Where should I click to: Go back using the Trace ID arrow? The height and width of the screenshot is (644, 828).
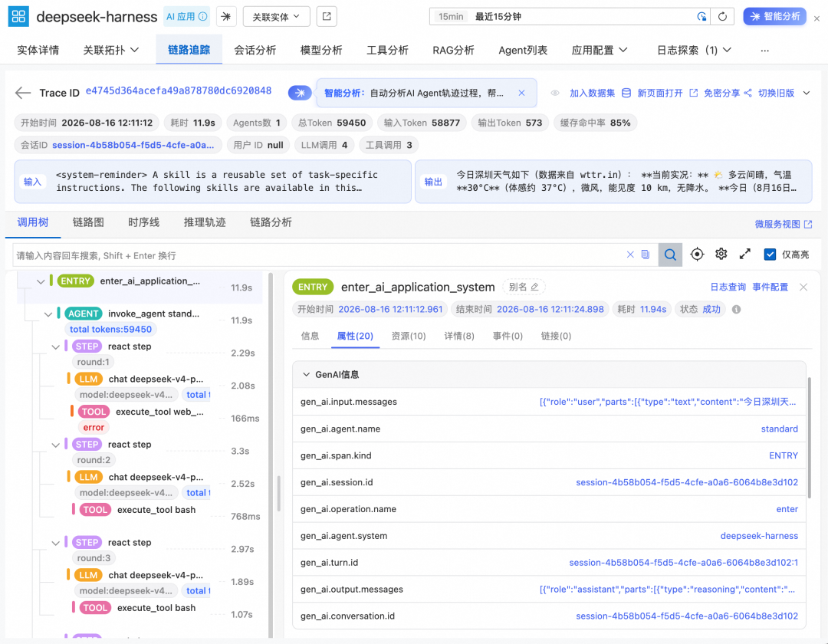[23, 93]
